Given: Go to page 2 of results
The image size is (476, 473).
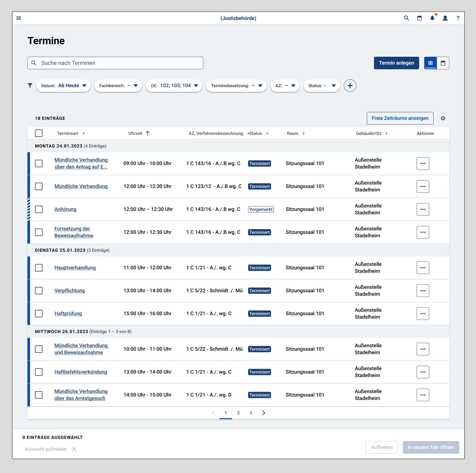Looking at the screenshot, I should pos(238,413).
